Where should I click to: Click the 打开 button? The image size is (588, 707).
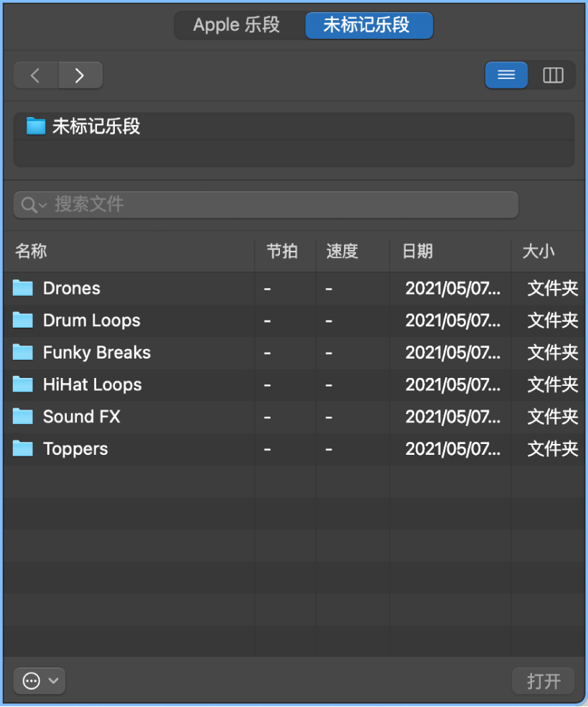pyautogui.click(x=542, y=680)
